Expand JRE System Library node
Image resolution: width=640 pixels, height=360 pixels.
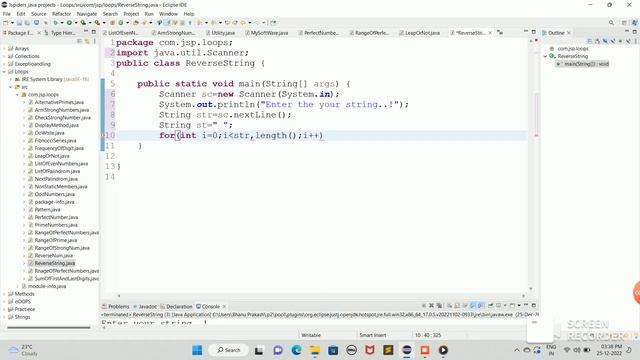tap(11, 79)
